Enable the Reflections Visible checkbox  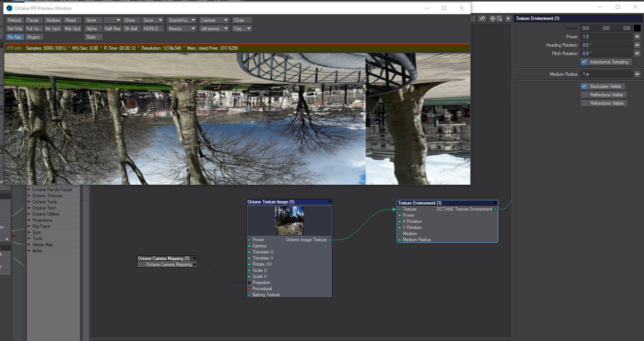point(584,95)
